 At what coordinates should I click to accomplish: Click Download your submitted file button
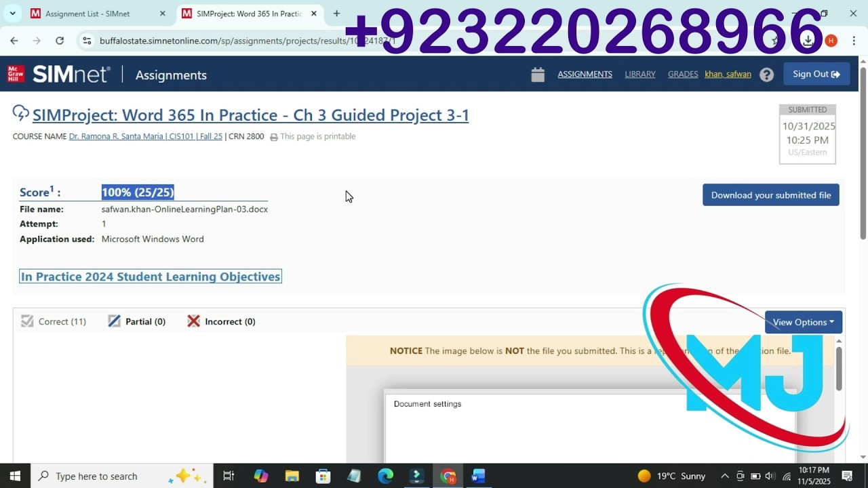[771, 195]
